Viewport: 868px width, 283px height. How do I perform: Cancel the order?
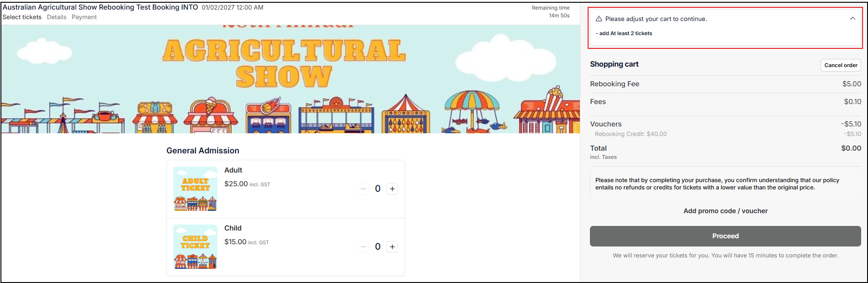pos(841,65)
